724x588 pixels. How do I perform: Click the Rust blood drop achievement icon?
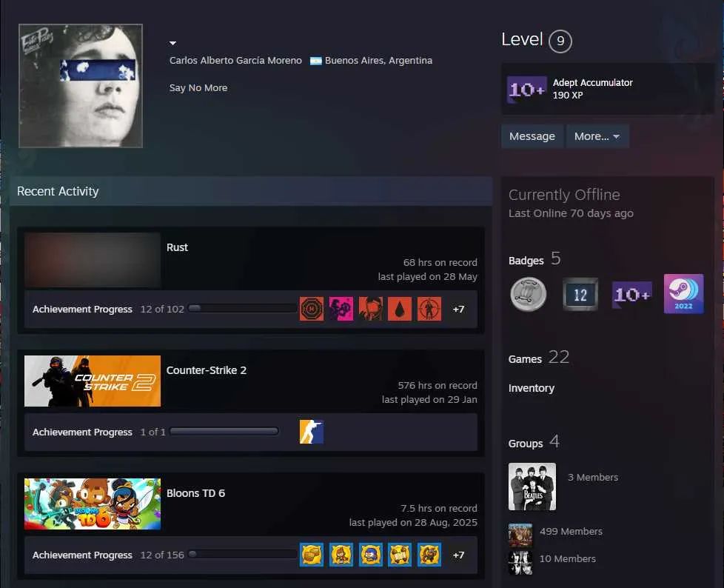coord(400,309)
